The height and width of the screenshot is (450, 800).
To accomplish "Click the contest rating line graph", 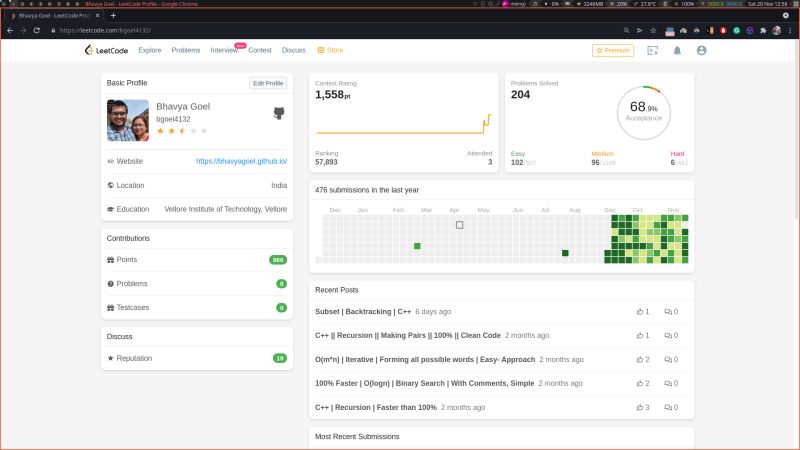I will [403, 124].
